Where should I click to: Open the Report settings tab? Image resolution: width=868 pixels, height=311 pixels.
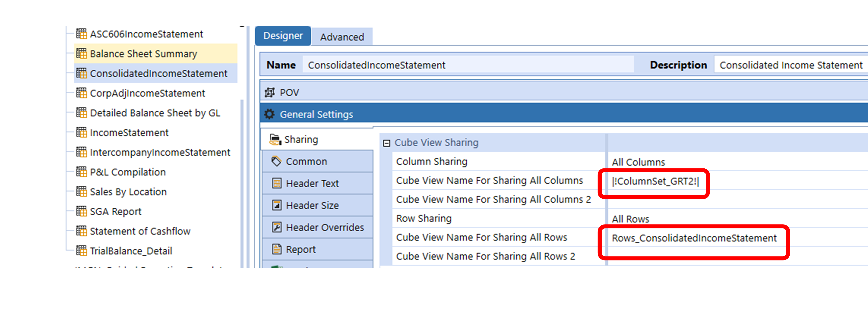317,249
